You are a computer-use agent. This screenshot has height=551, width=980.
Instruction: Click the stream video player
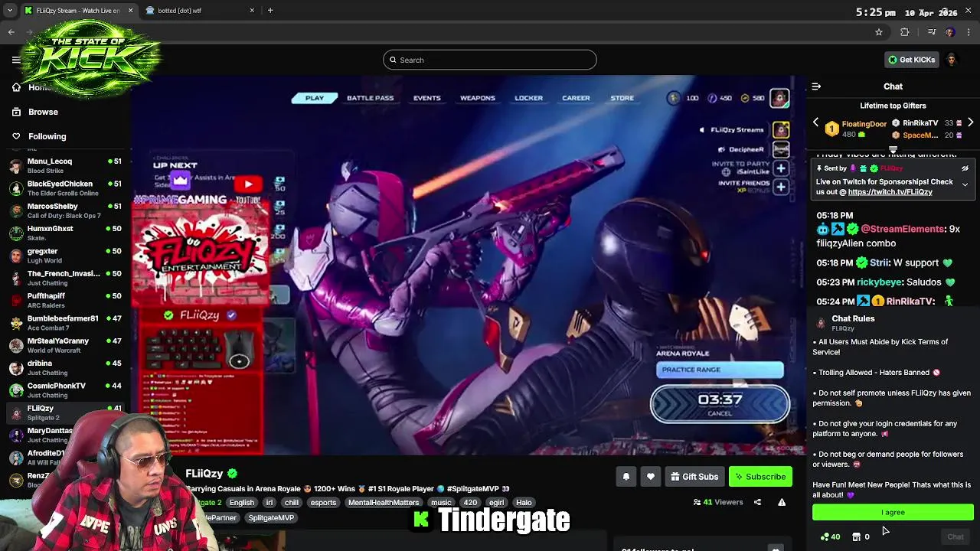[x=468, y=266]
